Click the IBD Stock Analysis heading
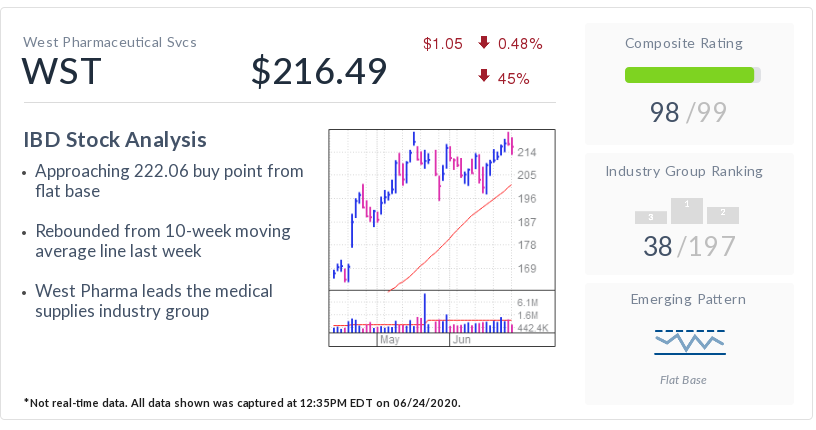The image size is (816, 430). [x=114, y=139]
